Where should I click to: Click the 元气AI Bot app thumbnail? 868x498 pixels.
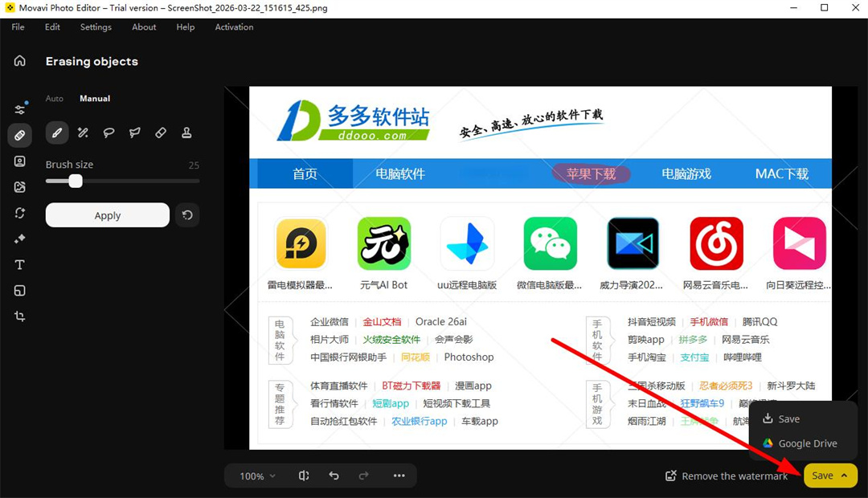click(383, 243)
